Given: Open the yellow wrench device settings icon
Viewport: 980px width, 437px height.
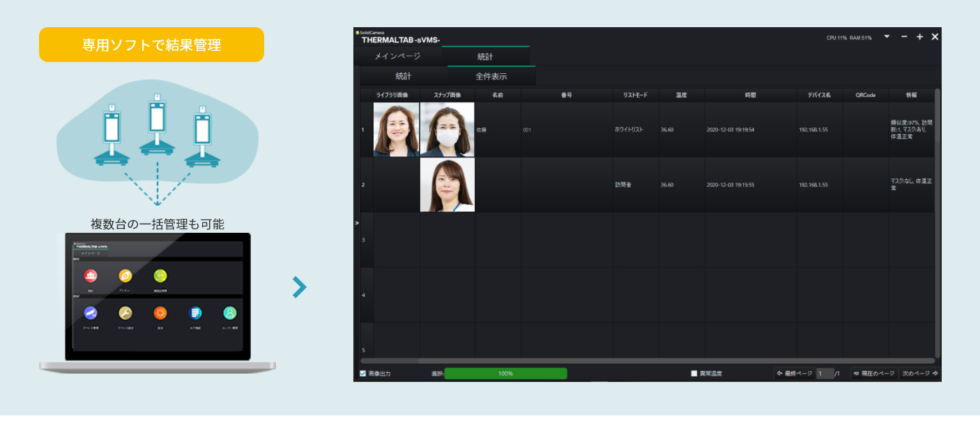Looking at the screenshot, I should pyautogui.click(x=125, y=313).
